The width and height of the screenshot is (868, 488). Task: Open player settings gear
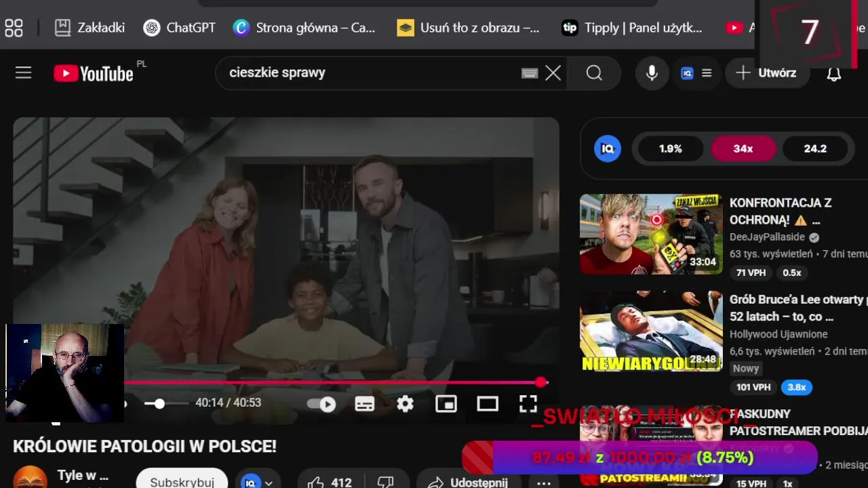coord(406,405)
